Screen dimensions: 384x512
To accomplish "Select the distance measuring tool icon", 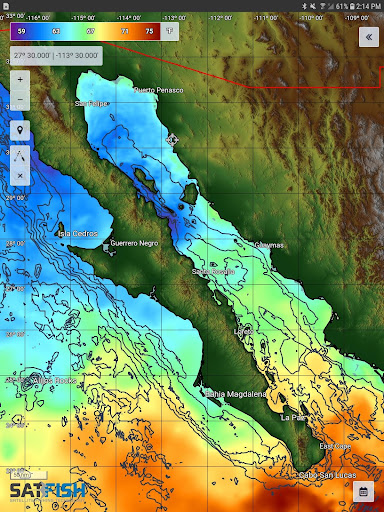I will [20, 156].
